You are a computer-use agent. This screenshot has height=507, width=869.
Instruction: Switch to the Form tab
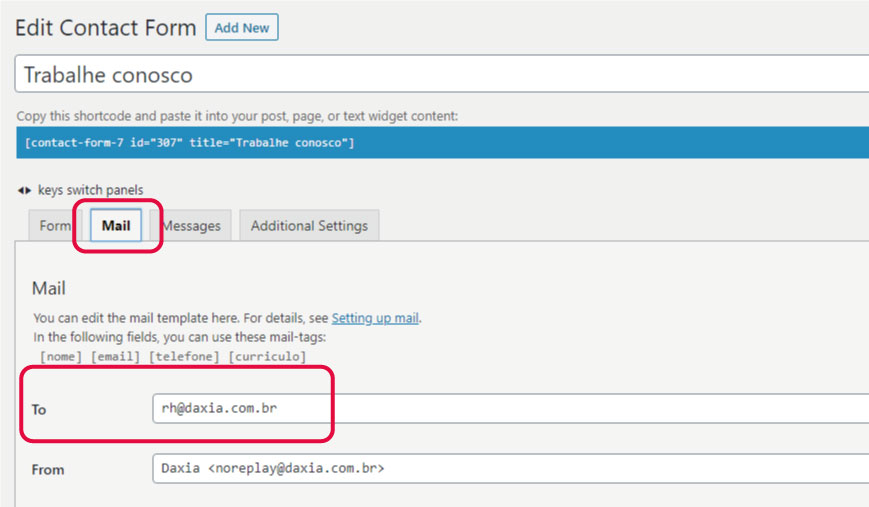[54, 226]
